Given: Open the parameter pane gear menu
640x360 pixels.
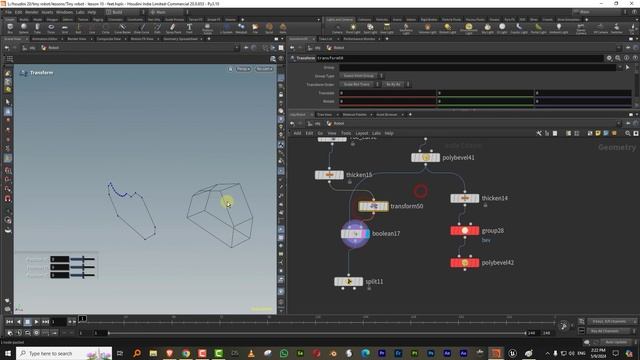Looking at the screenshot, I should pos(609,58).
